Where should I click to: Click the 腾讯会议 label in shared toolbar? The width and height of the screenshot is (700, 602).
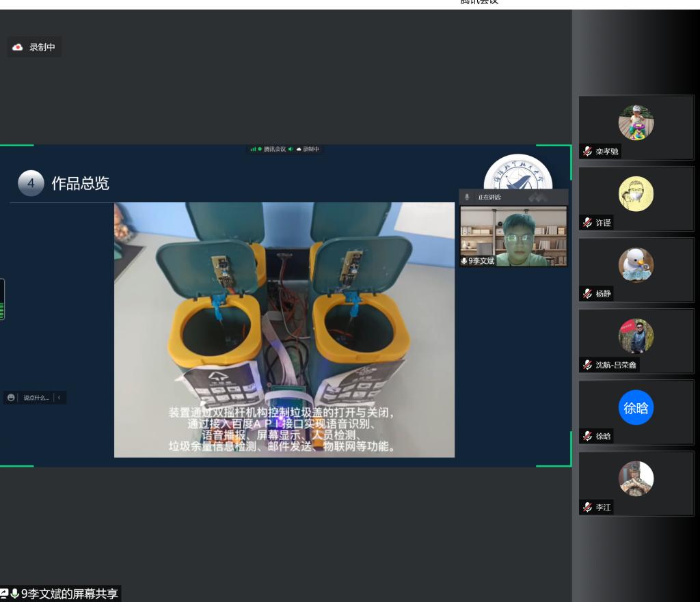[275, 149]
